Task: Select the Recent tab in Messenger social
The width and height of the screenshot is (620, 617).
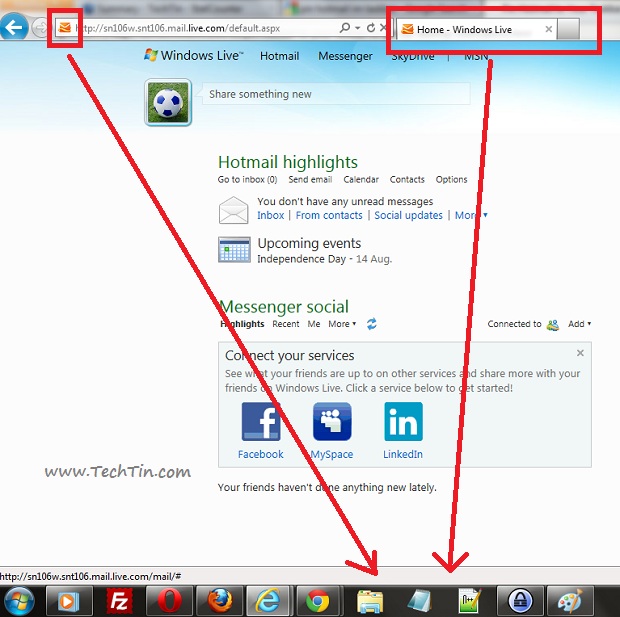Action: pyautogui.click(x=285, y=324)
